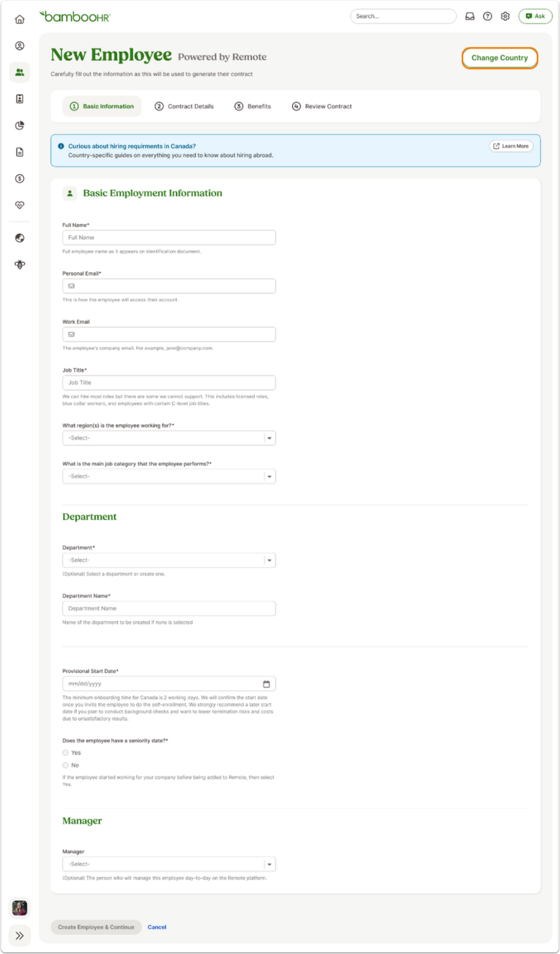Click the Provisional Start Date field

tap(169, 683)
